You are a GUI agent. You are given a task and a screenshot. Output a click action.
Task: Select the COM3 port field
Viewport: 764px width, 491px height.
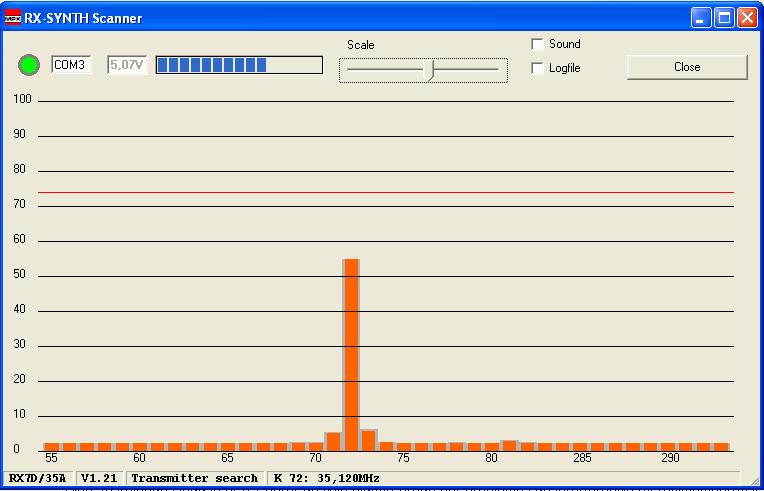pos(71,65)
